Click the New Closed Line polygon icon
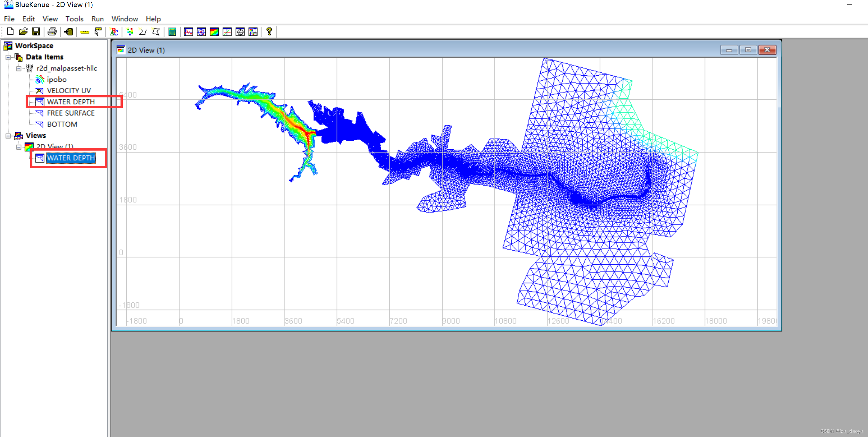 coord(156,32)
